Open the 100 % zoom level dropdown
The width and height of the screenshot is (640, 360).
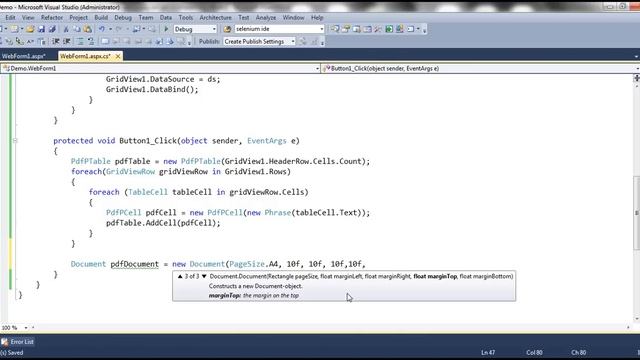26,327
